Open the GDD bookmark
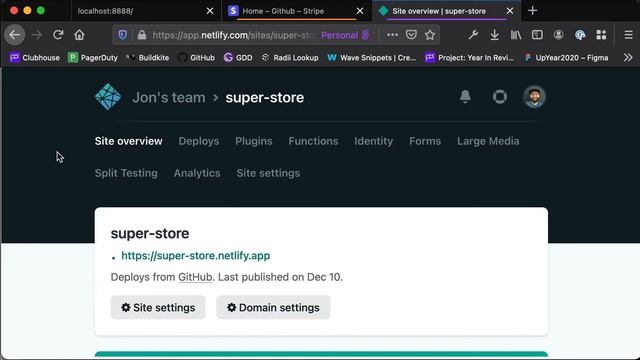 click(238, 58)
